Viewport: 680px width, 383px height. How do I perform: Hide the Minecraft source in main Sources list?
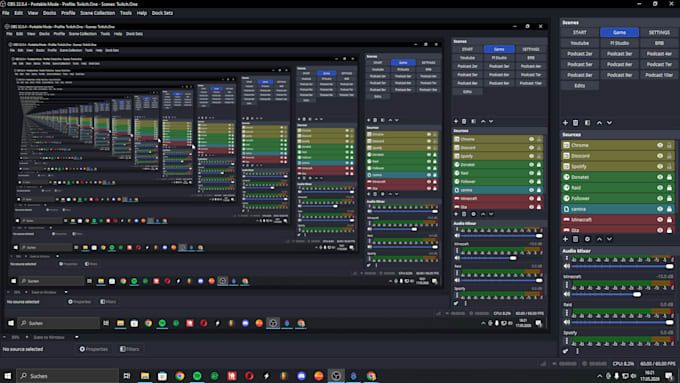point(660,219)
